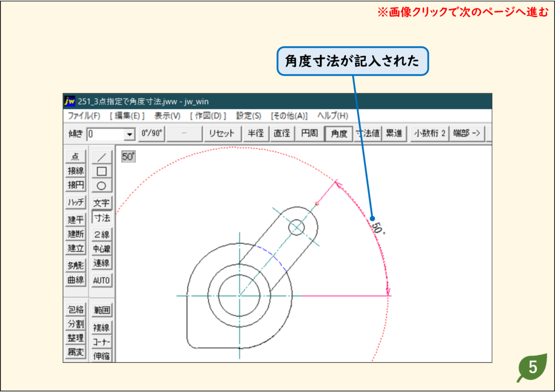Screen dimensions: 555x392
Task: Click the small circle hole in the arm
Action: pos(296,227)
